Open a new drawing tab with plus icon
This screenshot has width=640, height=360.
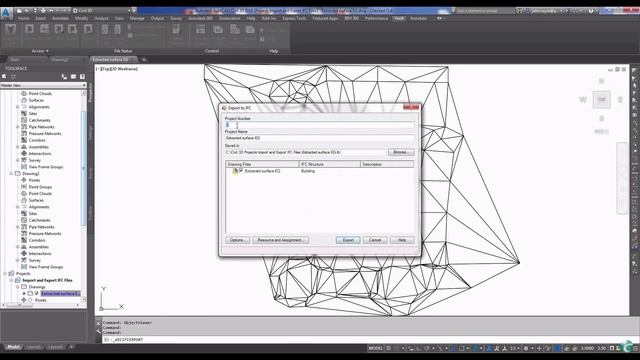tap(144, 60)
